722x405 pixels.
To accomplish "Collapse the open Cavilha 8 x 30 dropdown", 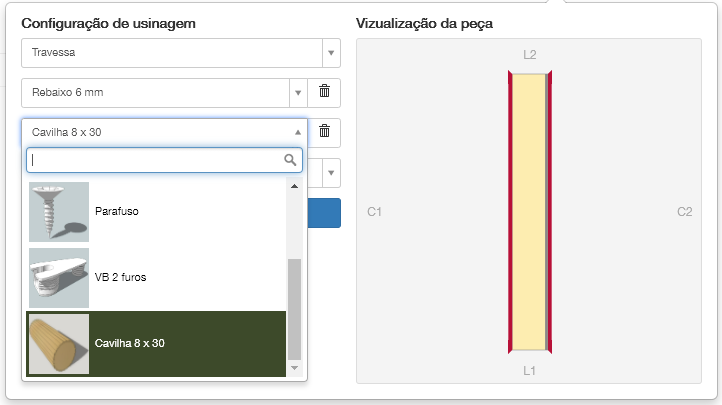I will pos(298,132).
